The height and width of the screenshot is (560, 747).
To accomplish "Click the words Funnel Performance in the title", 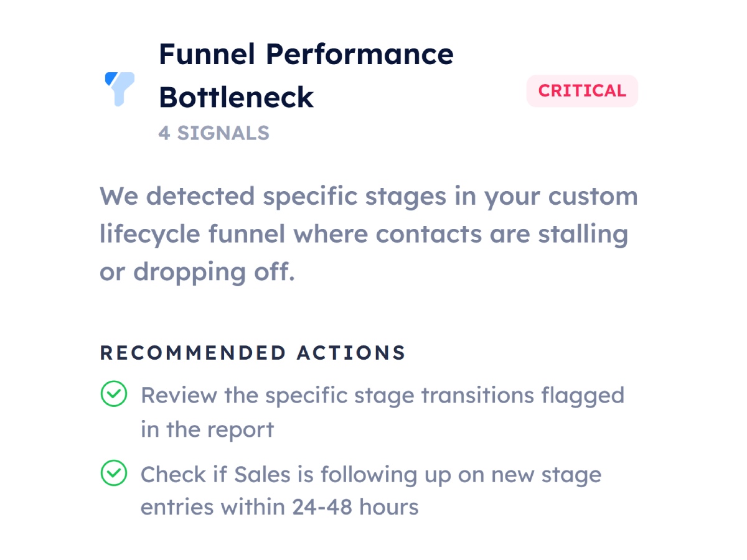I will [306, 54].
